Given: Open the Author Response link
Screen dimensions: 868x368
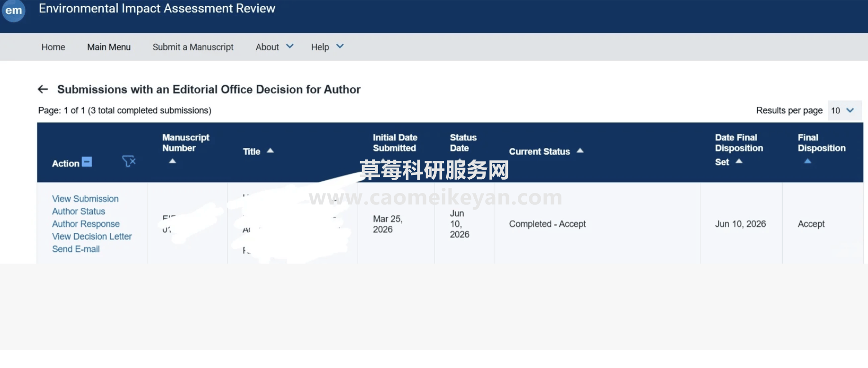Looking at the screenshot, I should tap(86, 224).
